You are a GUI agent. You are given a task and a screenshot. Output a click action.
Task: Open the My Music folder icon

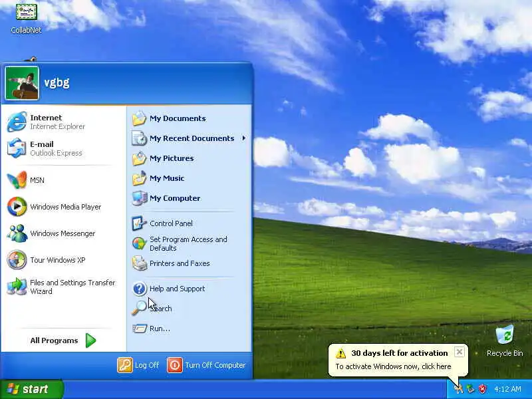point(139,178)
